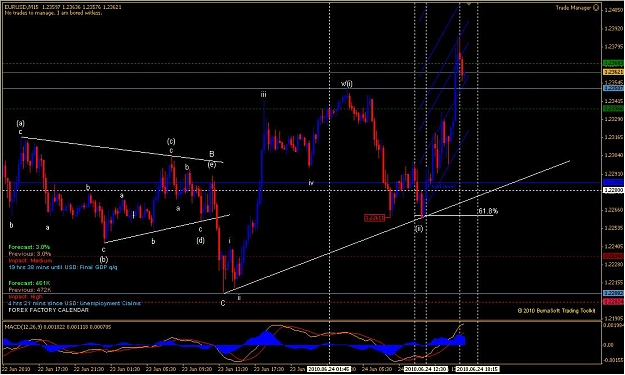Click the highlighted 2010.06.24 01:45 time label

click(329, 369)
